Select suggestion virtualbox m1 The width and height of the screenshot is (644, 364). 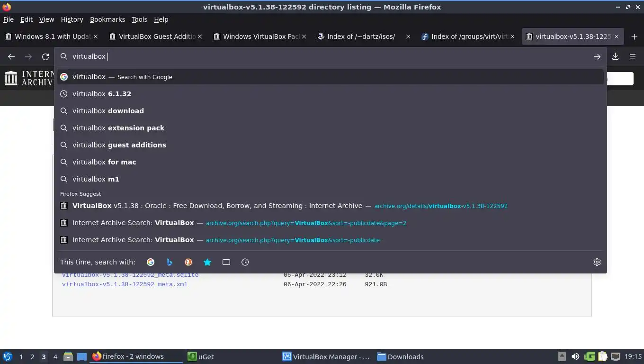pos(331,179)
